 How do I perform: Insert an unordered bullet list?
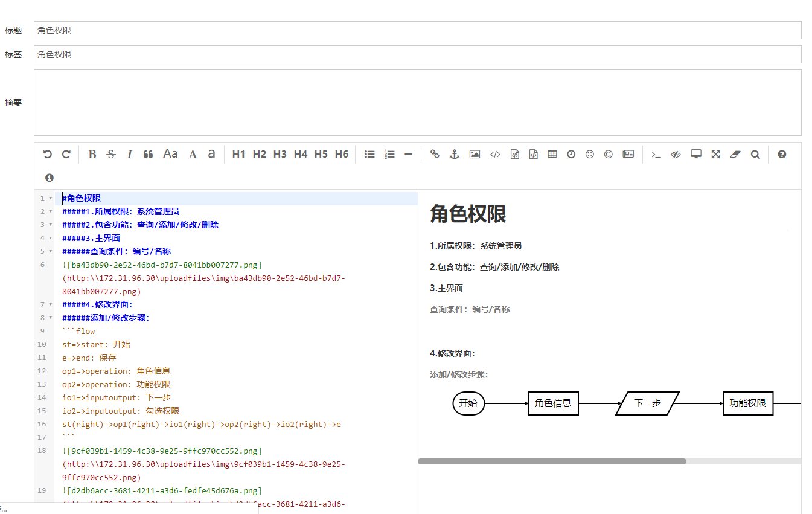coord(370,155)
